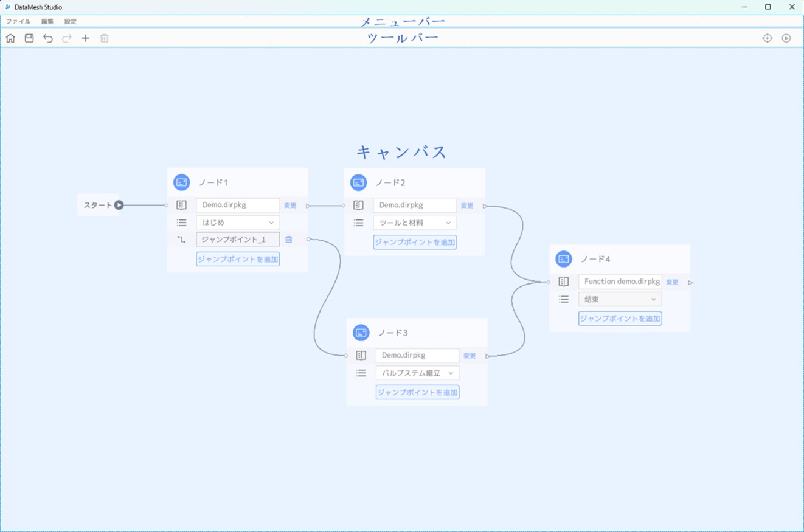Click the list icon in ノード1
This screenshot has height=532, width=804.
181,223
